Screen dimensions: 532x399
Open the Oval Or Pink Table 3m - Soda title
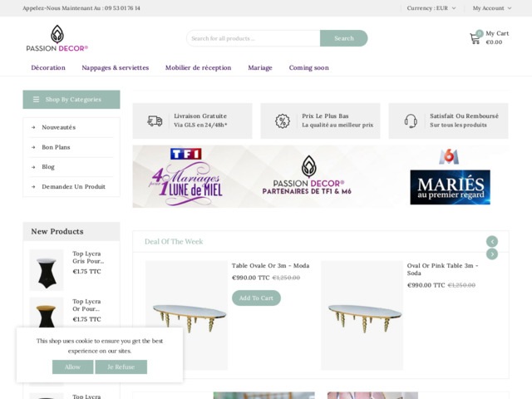443,269
